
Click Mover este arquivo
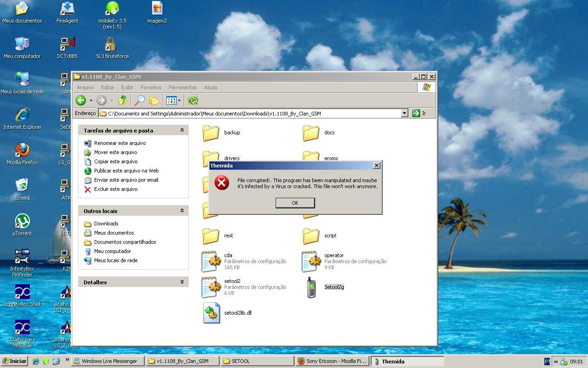pyautogui.click(x=115, y=152)
